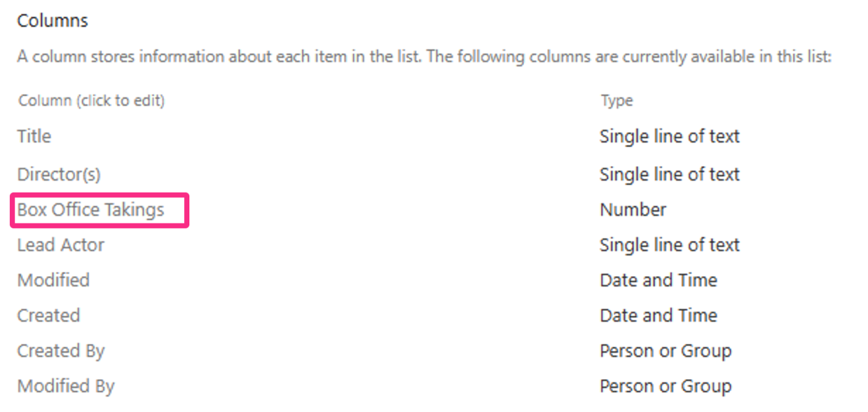Open the Modified By column
The height and width of the screenshot is (412, 868).
(x=65, y=386)
